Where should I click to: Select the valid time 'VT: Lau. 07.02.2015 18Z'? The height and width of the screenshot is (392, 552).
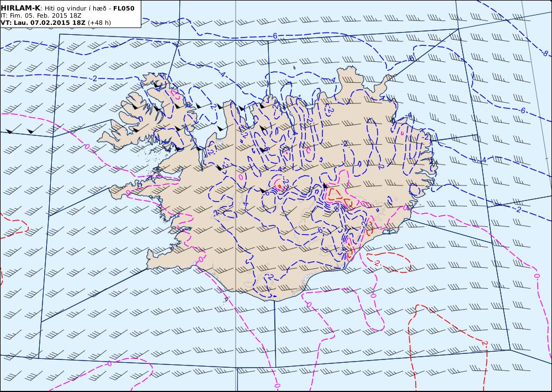click(x=43, y=23)
